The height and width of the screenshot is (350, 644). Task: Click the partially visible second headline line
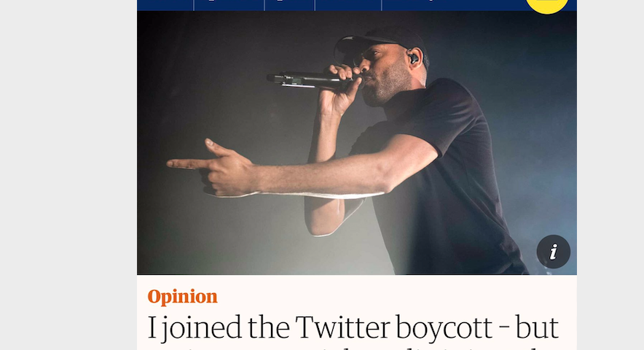click(x=353, y=346)
